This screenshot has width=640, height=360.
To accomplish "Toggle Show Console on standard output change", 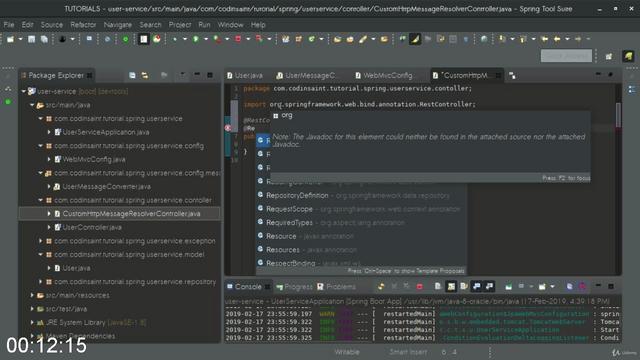I will click(x=477, y=287).
